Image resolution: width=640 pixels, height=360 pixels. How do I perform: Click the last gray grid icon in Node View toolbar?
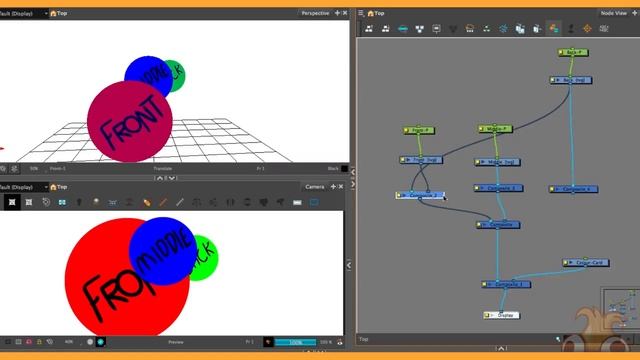click(x=604, y=29)
